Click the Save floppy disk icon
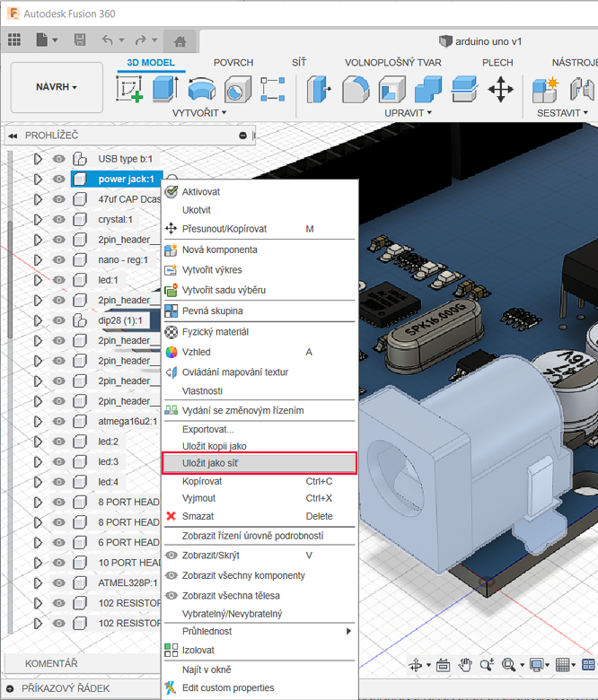This screenshot has height=700, width=598. click(80, 40)
